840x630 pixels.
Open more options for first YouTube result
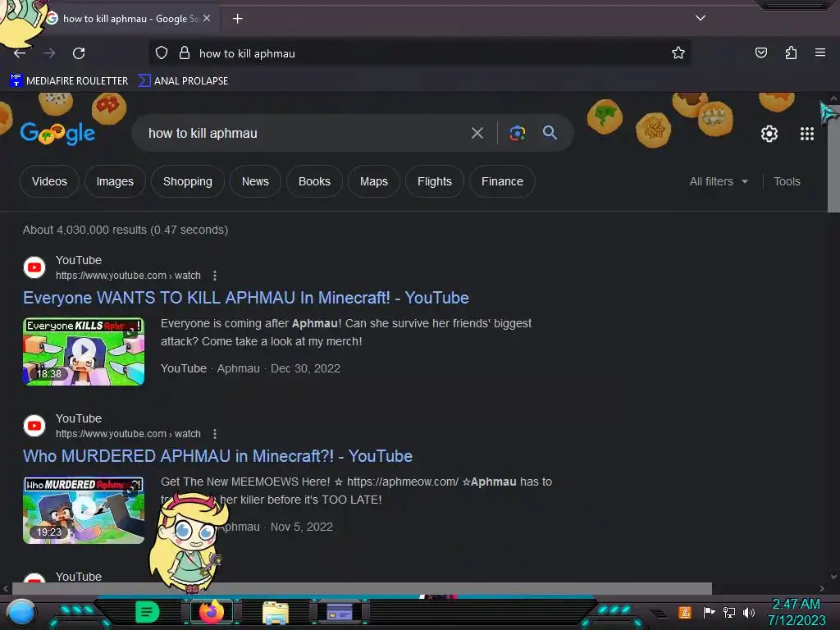[215, 276]
